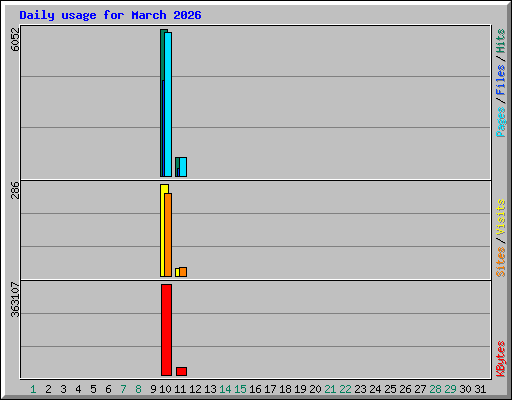Click the 6052 axis value
Viewport: 512px width, 400px height.
click(15, 39)
